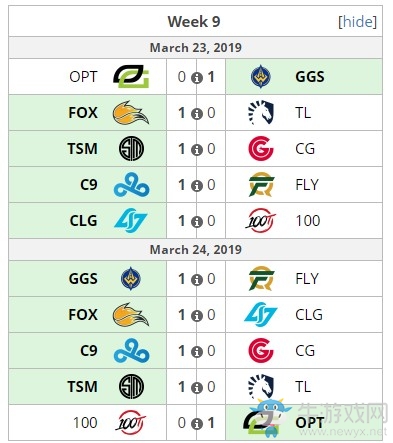Click Cloud9 logo in C9 vs FLY row
The width and height of the screenshot is (393, 443).
131,184
